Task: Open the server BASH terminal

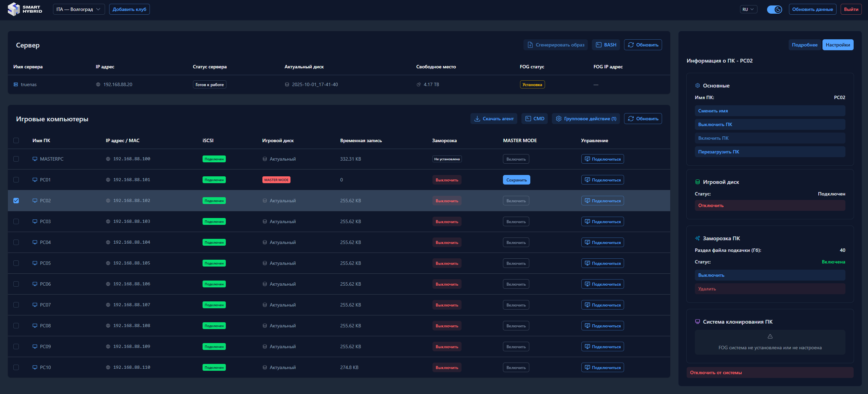Action: click(606, 45)
